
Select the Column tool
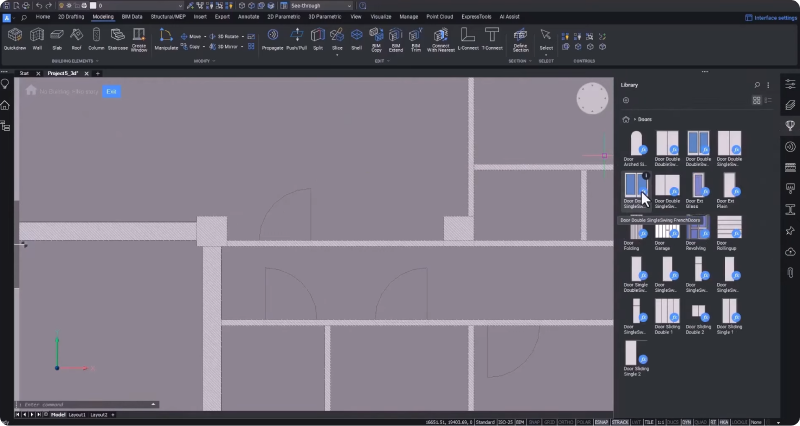pyautogui.click(x=96, y=39)
